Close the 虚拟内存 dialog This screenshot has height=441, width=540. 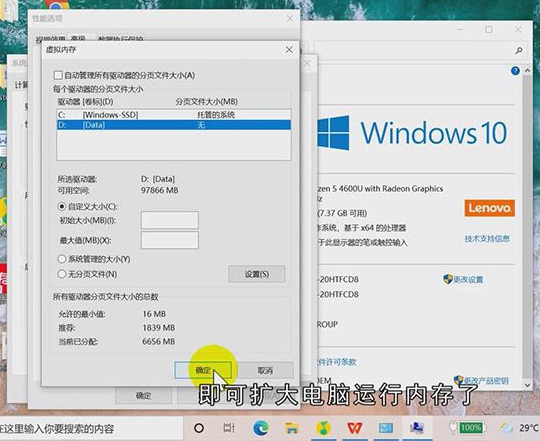click(x=289, y=50)
